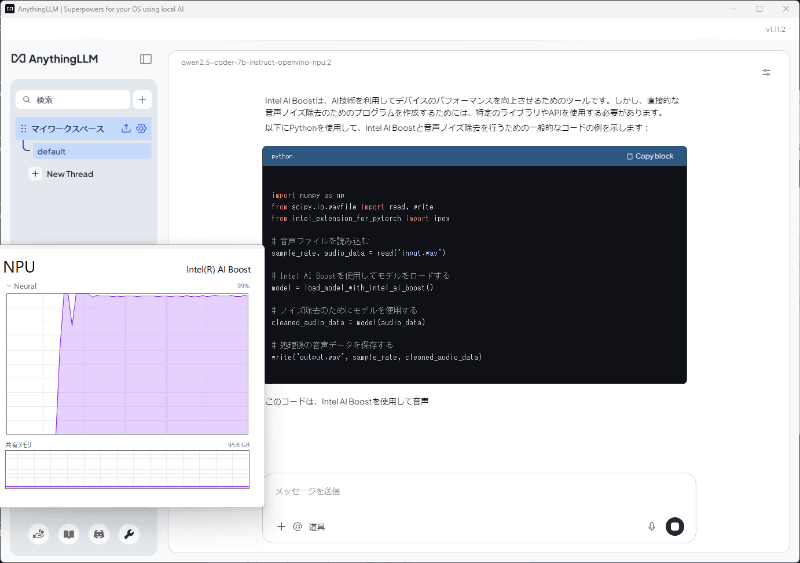Screen dimensions: 800x563
Task: Click the workspace search field
Action: tap(73, 100)
